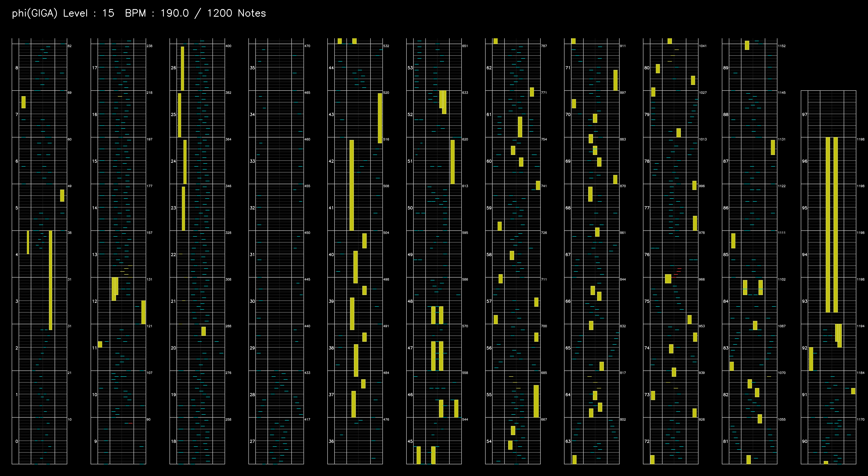Click note count label 131

click(150, 280)
